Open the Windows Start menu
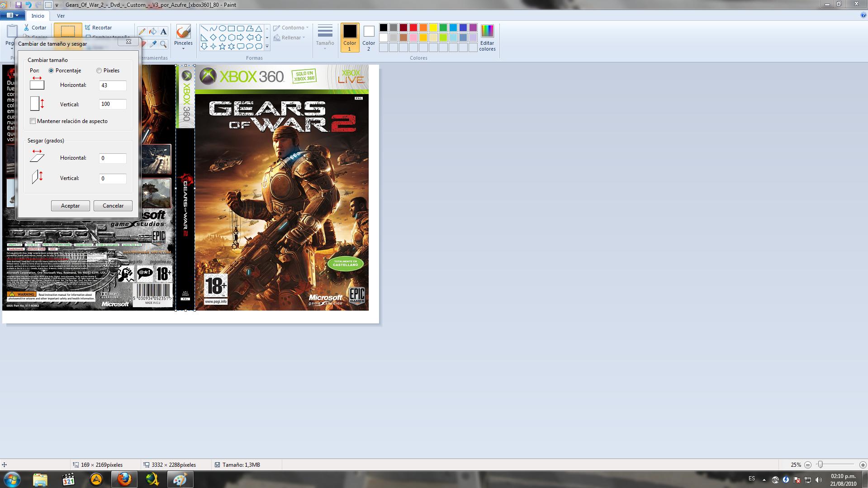Image resolution: width=868 pixels, height=488 pixels. point(12,479)
